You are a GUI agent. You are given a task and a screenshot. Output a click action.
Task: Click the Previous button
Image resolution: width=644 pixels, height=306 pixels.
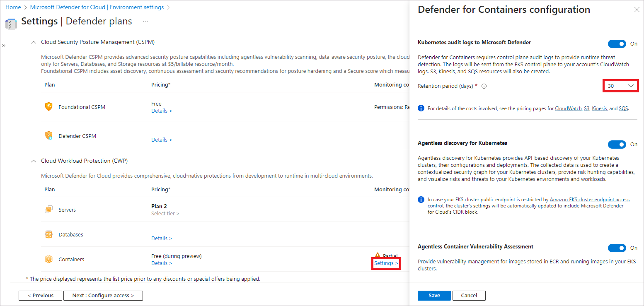[41, 296]
